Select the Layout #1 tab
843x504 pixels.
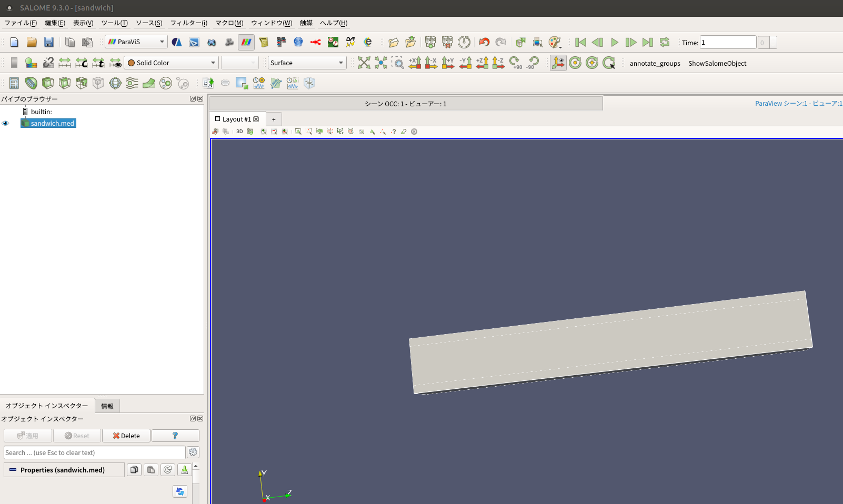pos(237,119)
